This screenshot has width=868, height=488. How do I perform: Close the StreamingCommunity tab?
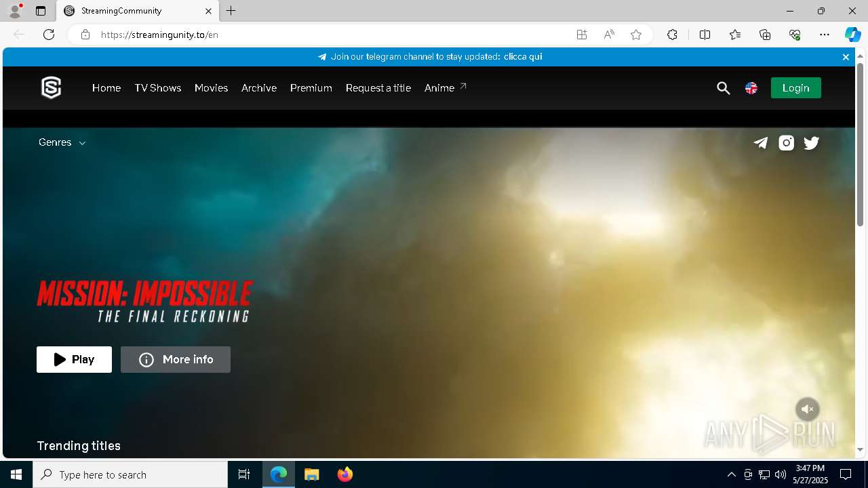tap(208, 11)
